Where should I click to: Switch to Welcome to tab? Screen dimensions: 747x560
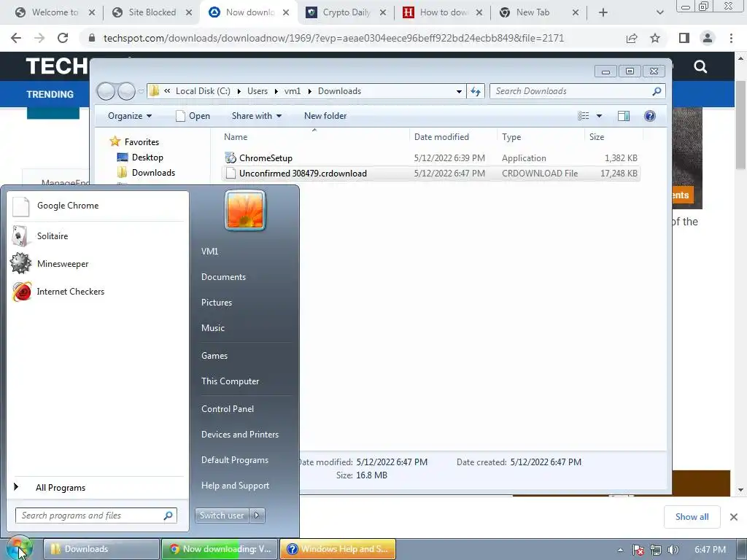pyautogui.click(x=55, y=12)
